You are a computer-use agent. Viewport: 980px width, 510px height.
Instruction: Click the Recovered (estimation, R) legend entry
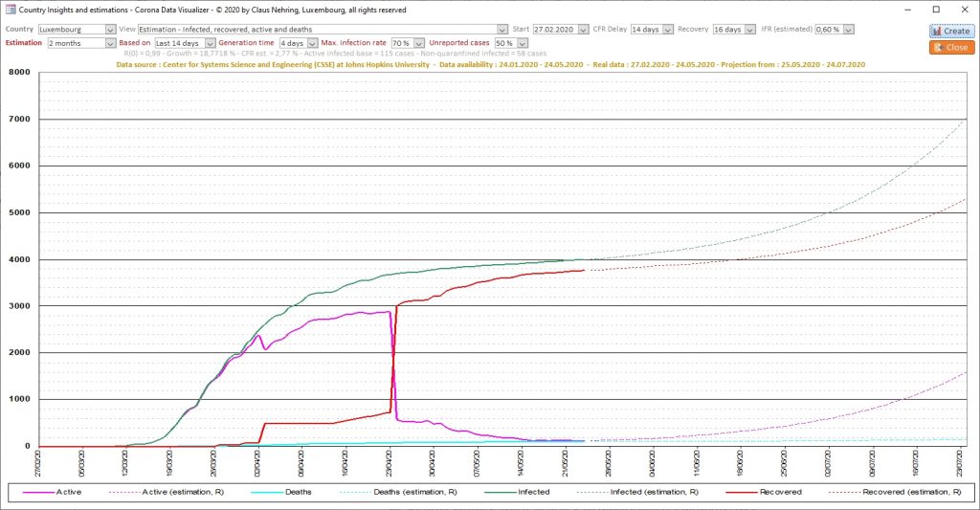pyautogui.click(x=909, y=492)
